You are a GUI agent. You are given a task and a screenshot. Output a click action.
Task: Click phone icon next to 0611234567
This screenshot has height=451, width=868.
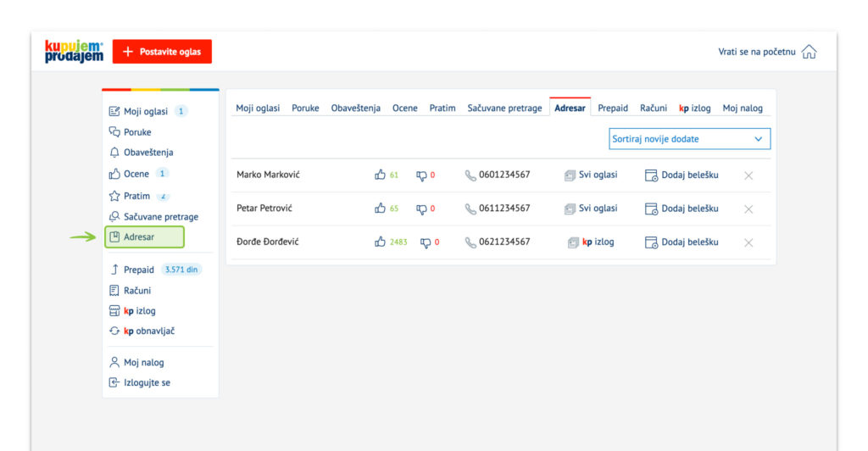[470, 209]
